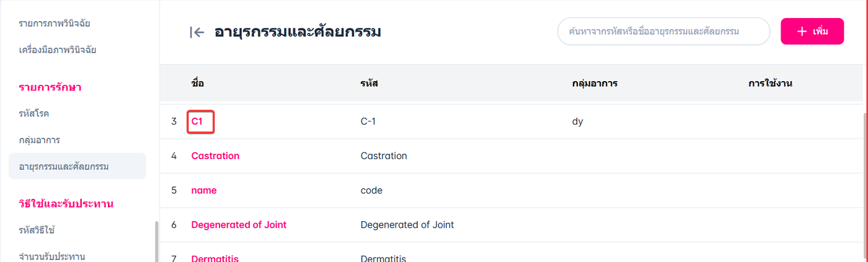Select รหัสโรค from the sidebar menu
The image size is (868, 262).
(34, 114)
